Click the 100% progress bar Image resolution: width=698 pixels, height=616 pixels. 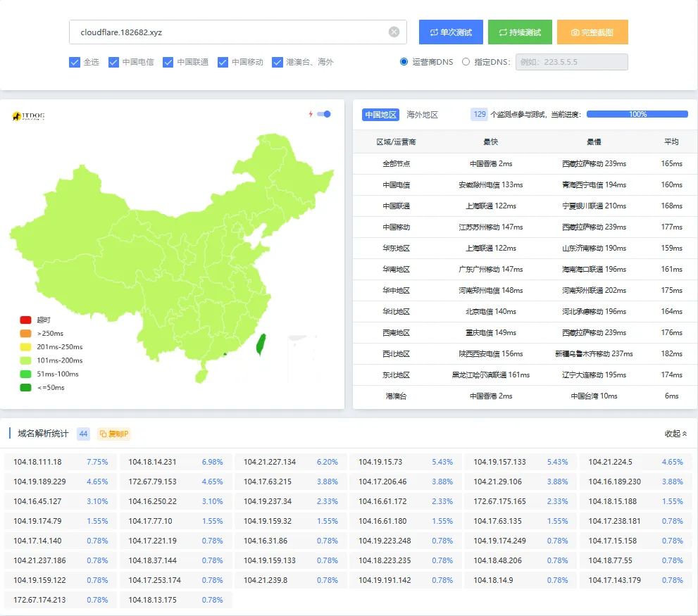[637, 114]
